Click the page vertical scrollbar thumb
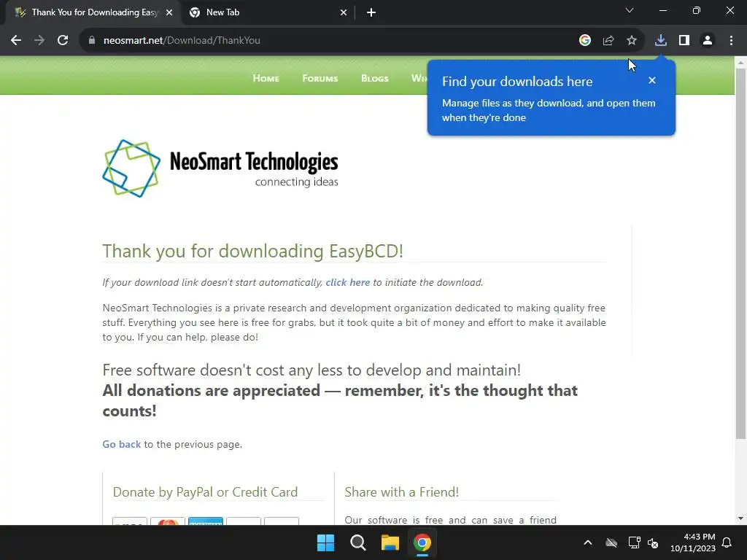Viewport: 747px width, 560px height. (x=740, y=252)
